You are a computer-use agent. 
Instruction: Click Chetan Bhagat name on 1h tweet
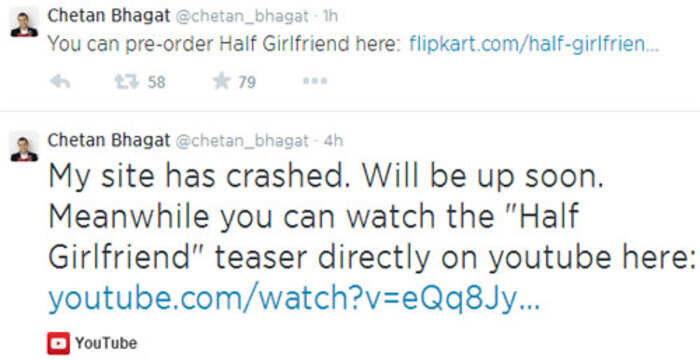(108, 16)
